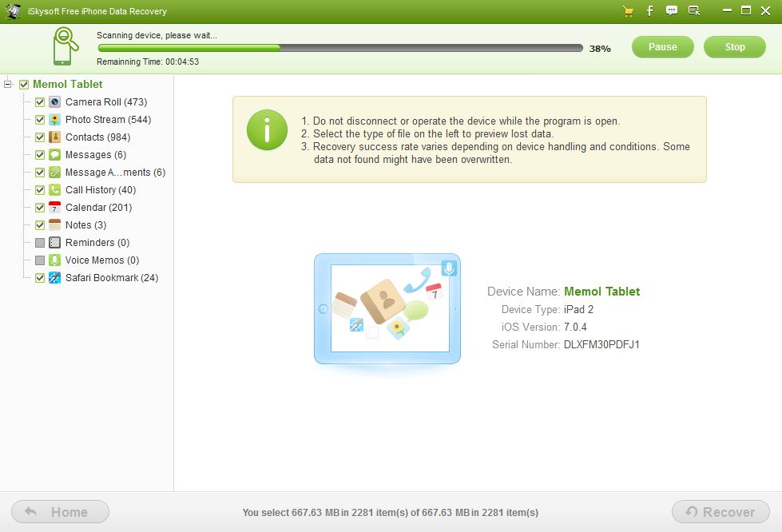Click the Contacts address book icon
The height and width of the screenshot is (532, 782).
(55, 137)
